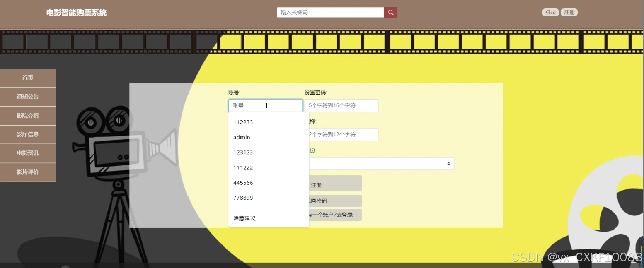Click the 账号 account input field

coord(265,105)
